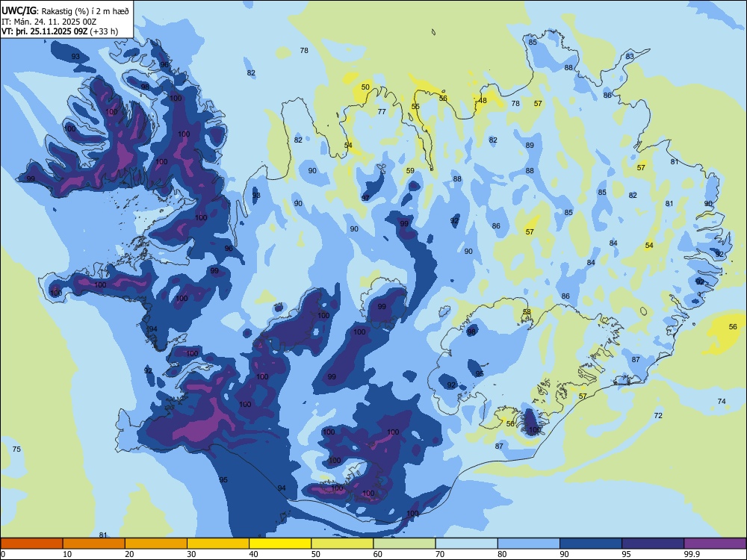
Task: Select the map humidity value '77'
Action: (x=382, y=112)
